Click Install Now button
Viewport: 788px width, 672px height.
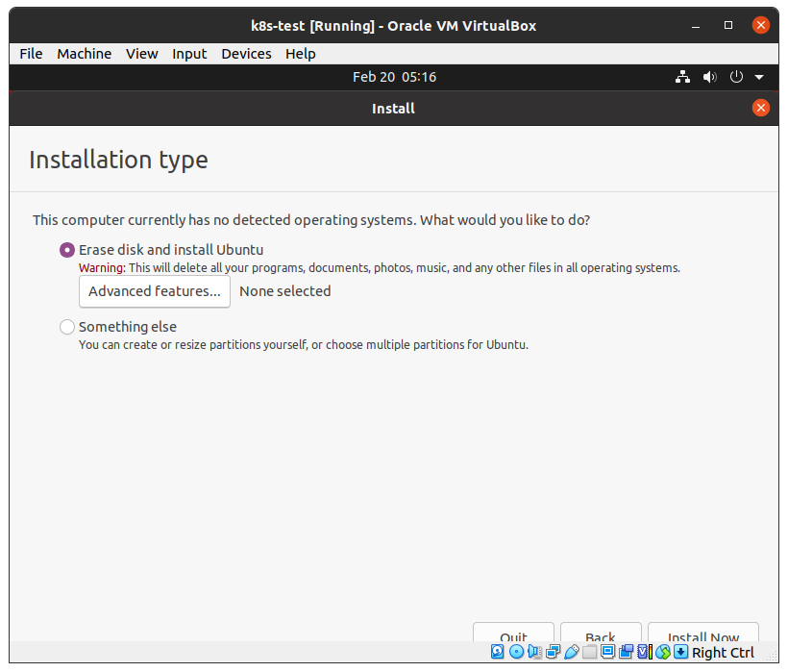coord(703,633)
